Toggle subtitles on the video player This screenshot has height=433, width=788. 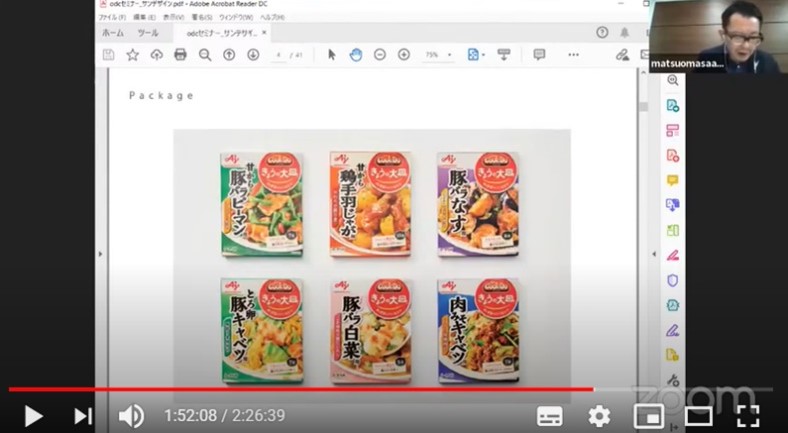[x=549, y=416]
